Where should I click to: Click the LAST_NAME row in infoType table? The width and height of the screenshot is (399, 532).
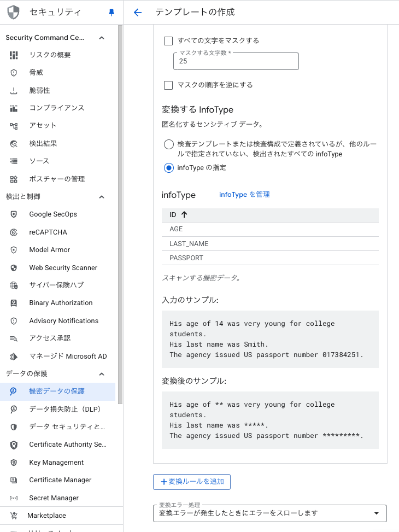pos(270,244)
